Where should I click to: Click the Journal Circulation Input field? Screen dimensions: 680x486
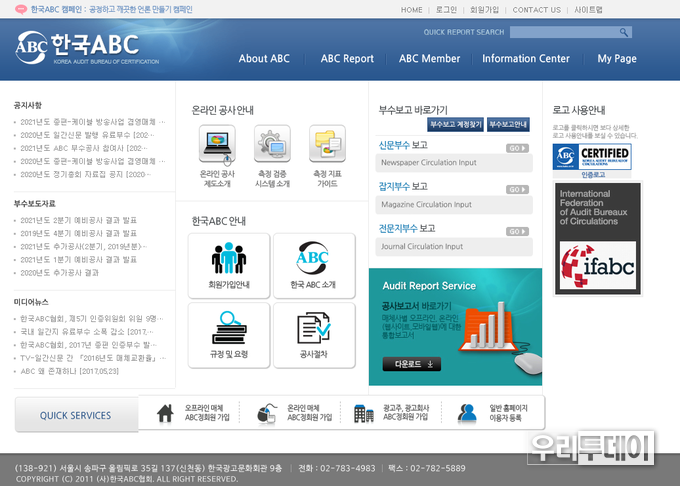pos(454,247)
